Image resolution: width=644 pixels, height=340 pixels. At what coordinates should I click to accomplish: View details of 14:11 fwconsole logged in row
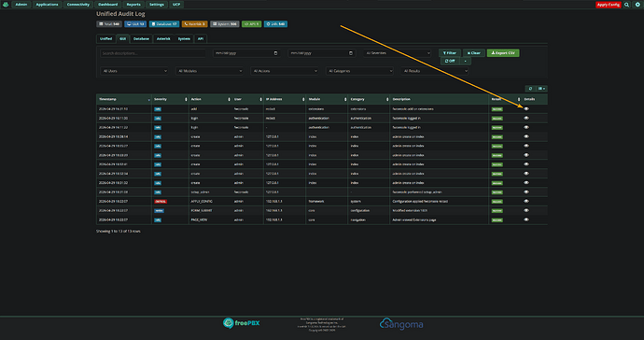pyautogui.click(x=526, y=127)
